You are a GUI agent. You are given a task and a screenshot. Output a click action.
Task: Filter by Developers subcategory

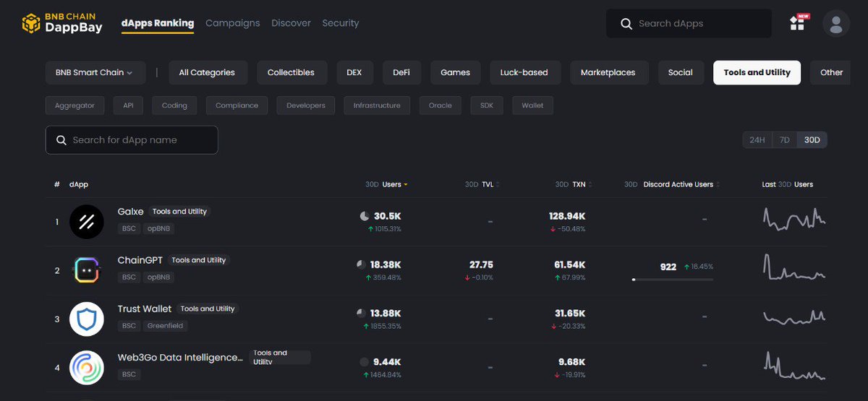pyautogui.click(x=306, y=105)
